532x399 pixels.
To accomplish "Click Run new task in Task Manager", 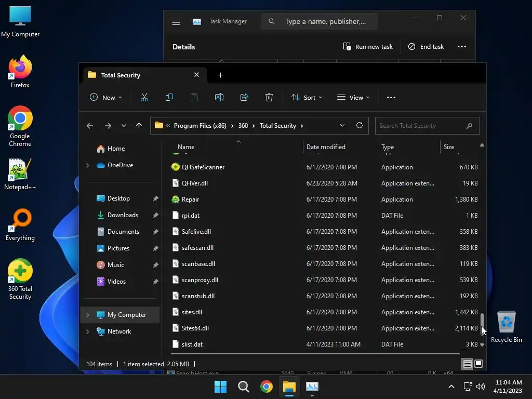I will coord(368,47).
